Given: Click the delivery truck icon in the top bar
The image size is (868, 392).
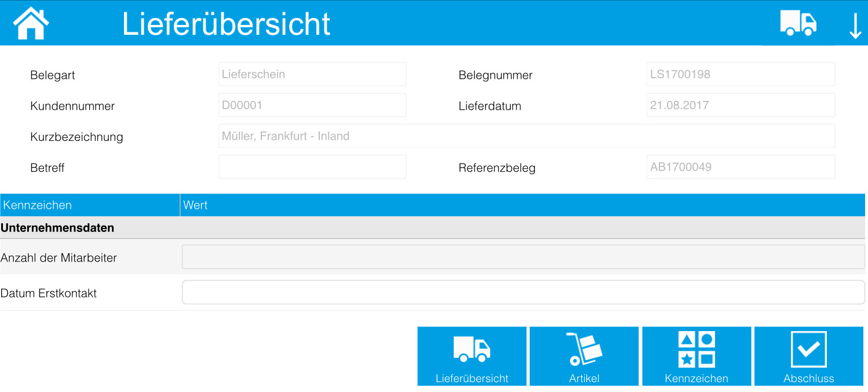Looking at the screenshot, I should pos(798,23).
